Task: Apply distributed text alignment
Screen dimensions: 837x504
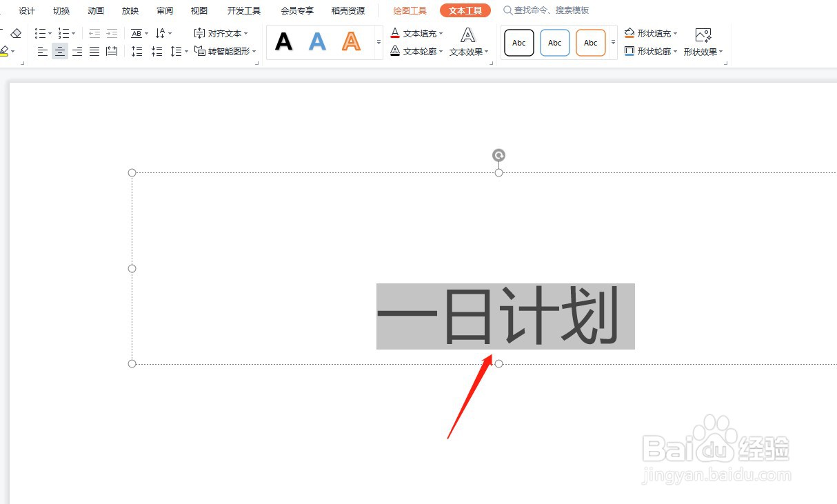Action: point(112,51)
